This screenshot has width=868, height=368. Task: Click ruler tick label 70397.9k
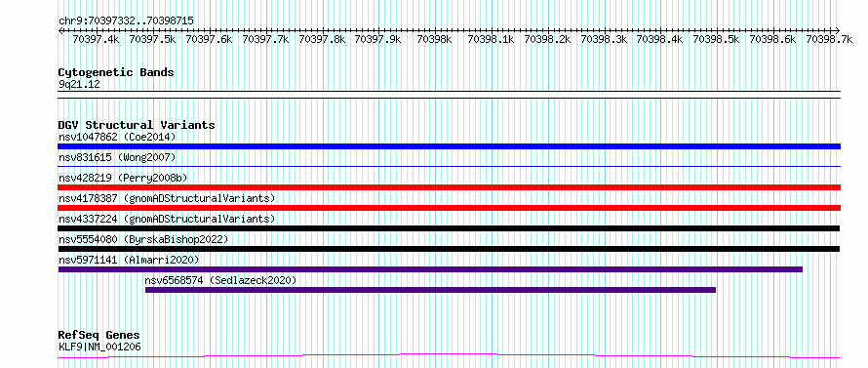(377, 39)
